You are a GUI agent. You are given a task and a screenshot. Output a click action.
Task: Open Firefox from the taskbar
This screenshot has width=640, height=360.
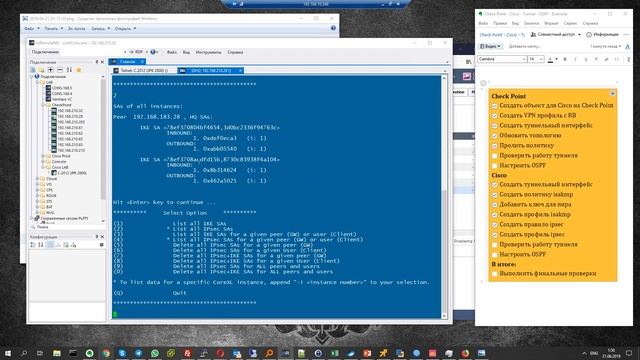coord(465,353)
